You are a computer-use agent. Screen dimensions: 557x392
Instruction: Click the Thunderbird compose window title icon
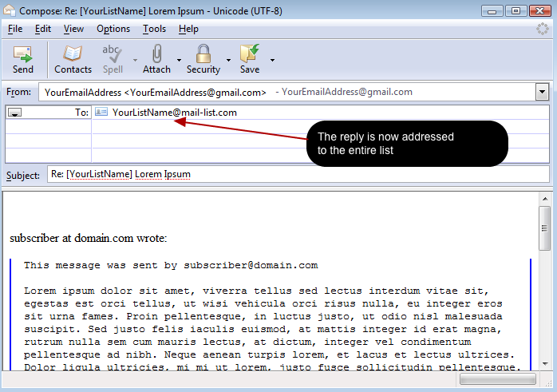(10, 10)
